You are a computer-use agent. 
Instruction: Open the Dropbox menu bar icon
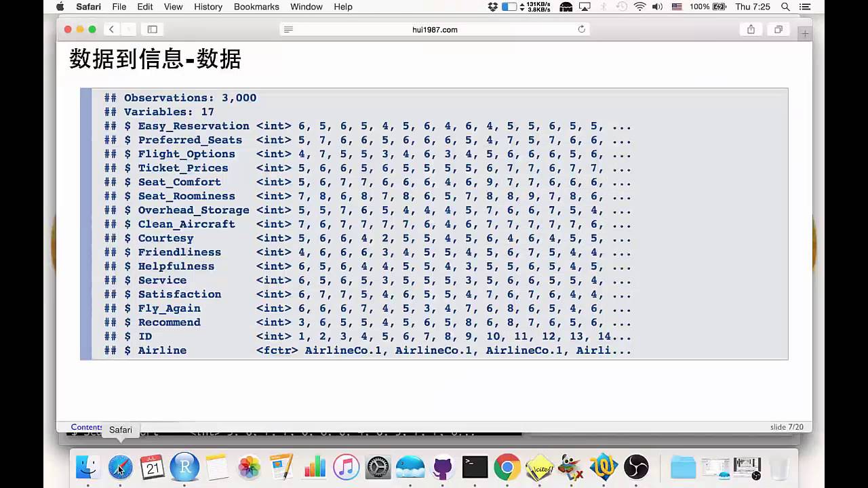pyautogui.click(x=493, y=7)
